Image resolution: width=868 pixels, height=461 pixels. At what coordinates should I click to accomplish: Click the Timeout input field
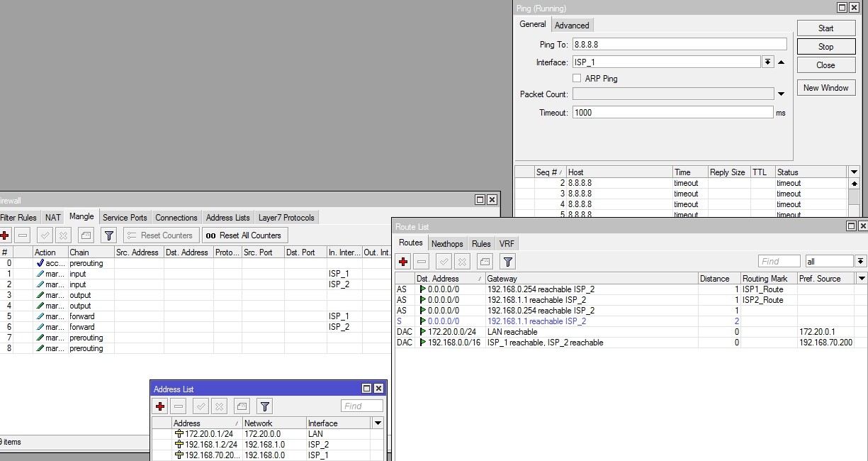(672, 112)
